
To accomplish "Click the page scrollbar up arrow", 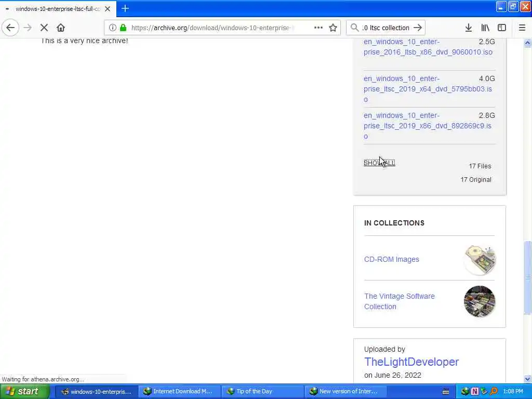I will point(527,43).
